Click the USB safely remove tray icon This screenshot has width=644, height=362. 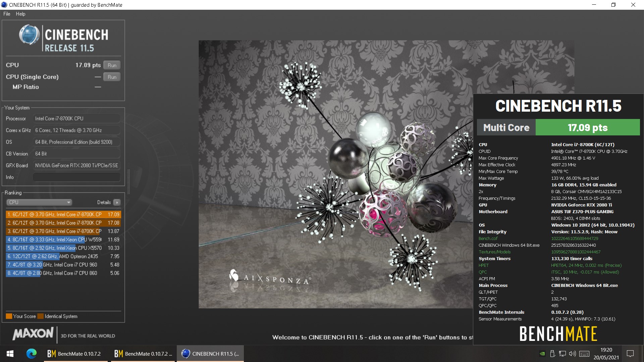552,354
